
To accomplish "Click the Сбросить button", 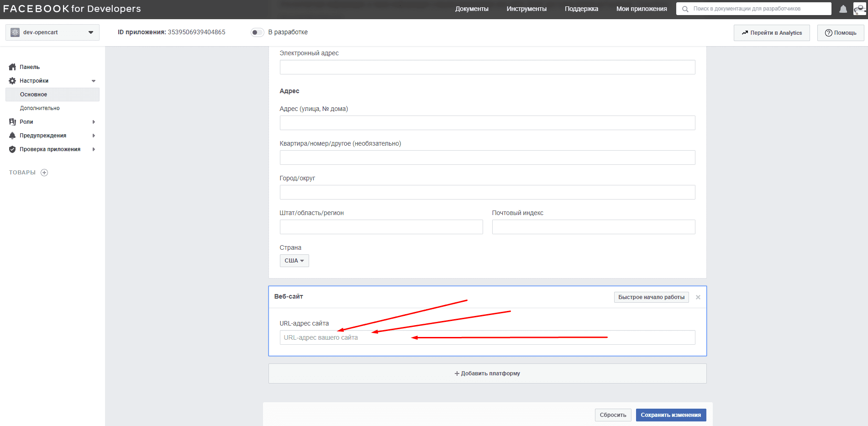I will (x=613, y=415).
